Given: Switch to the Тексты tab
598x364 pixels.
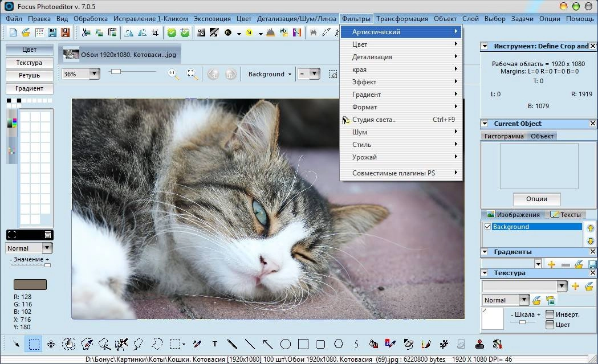Looking at the screenshot, I should 566,215.
